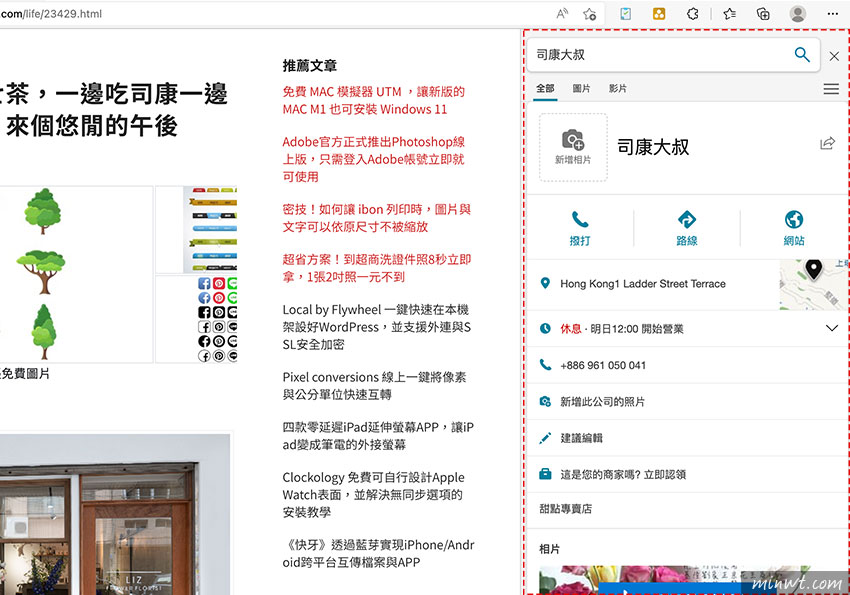Select the 影片 tab in sidebar

(x=617, y=88)
